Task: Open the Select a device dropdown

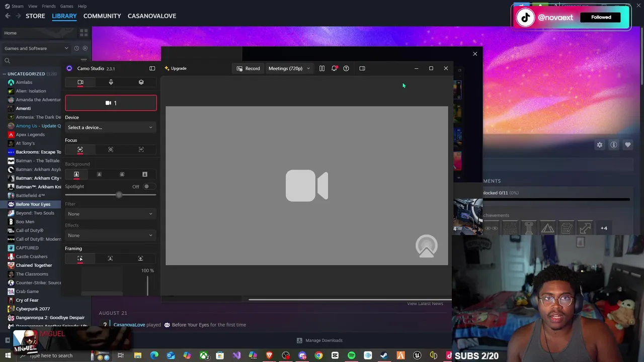Action: point(111,127)
